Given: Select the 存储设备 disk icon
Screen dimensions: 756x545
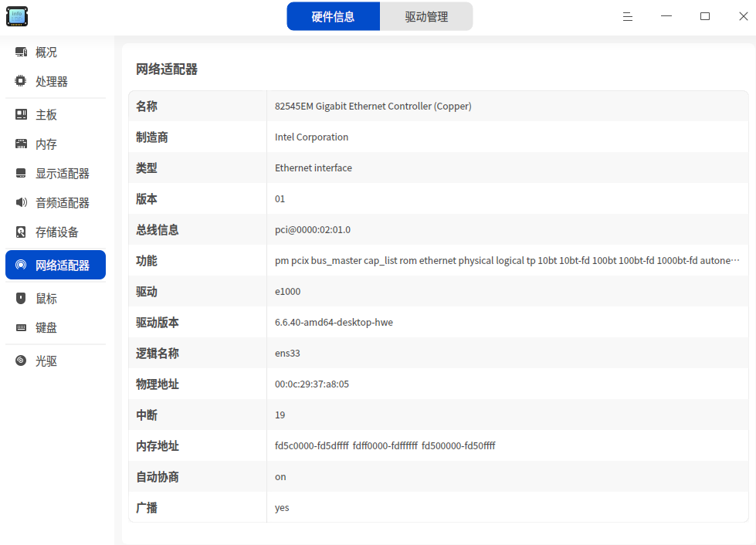Looking at the screenshot, I should [21, 232].
